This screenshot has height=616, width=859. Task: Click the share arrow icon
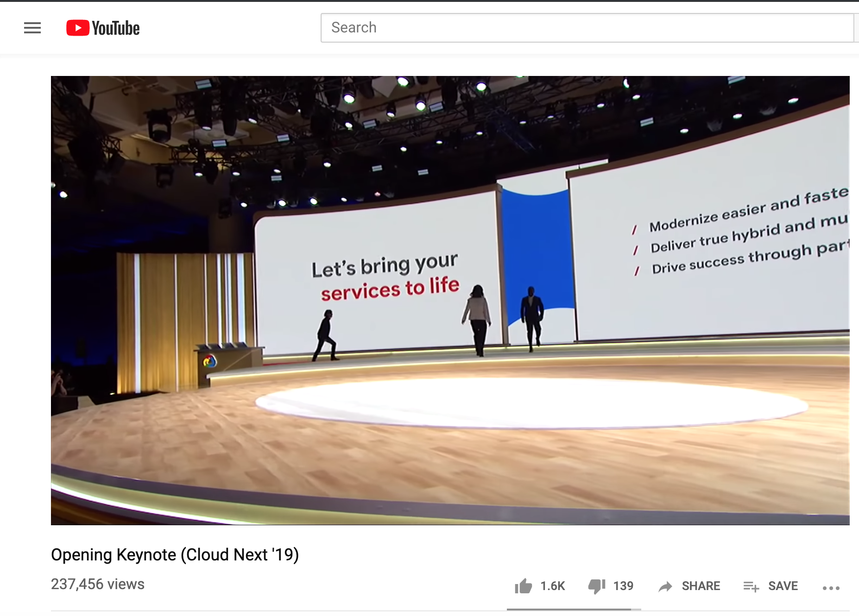665,587
